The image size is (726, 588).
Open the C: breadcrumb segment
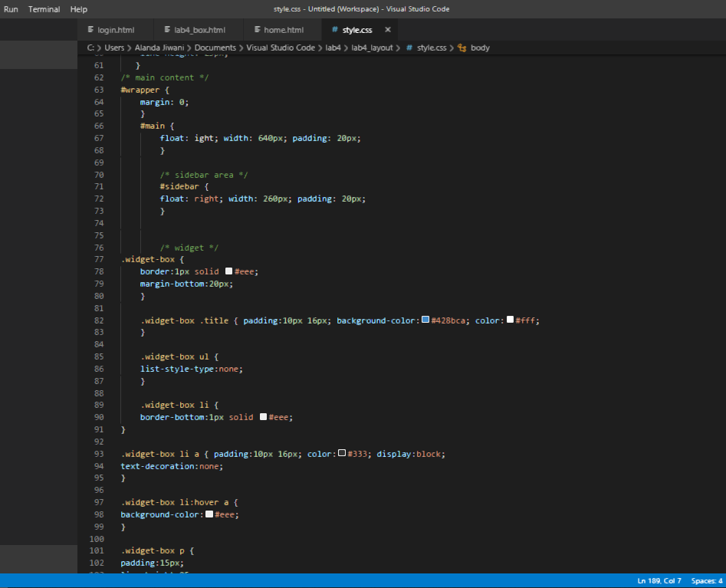click(x=90, y=48)
